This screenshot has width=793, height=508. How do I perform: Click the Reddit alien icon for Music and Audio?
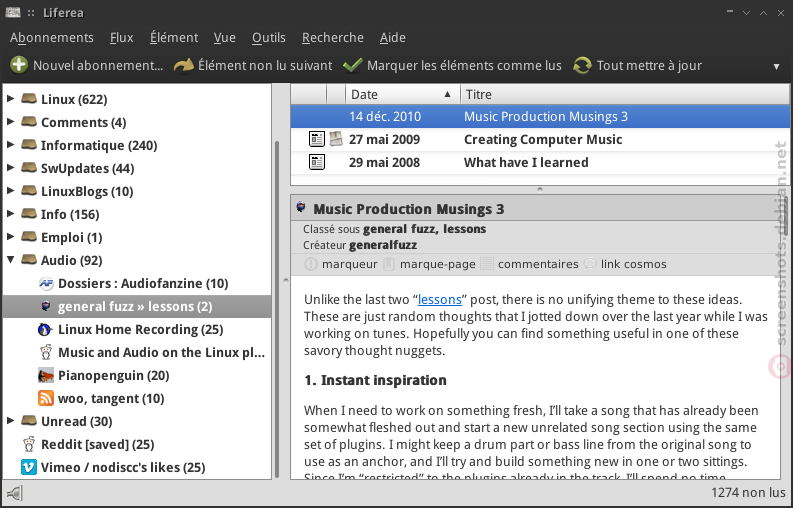pos(46,352)
